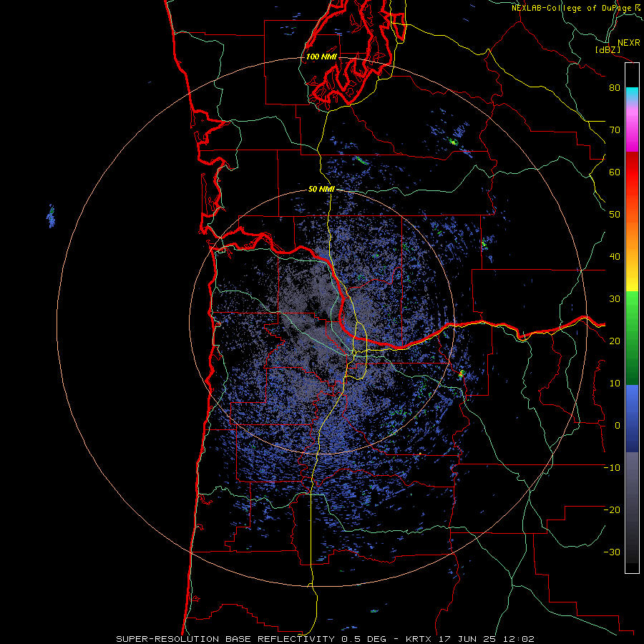Click the cyan top segment of the color bar
Image resolution: width=644 pixels, height=644 pixels.
[632, 92]
